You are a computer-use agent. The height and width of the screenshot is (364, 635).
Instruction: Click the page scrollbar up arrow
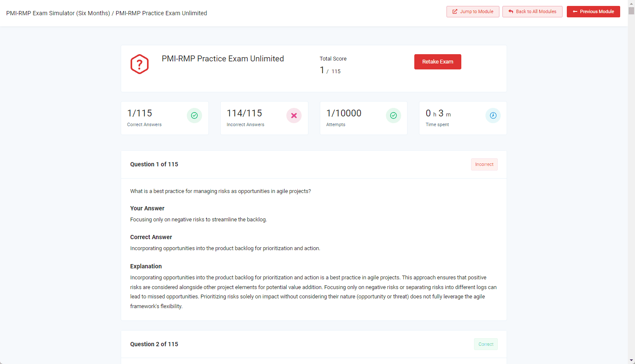(631, 3)
